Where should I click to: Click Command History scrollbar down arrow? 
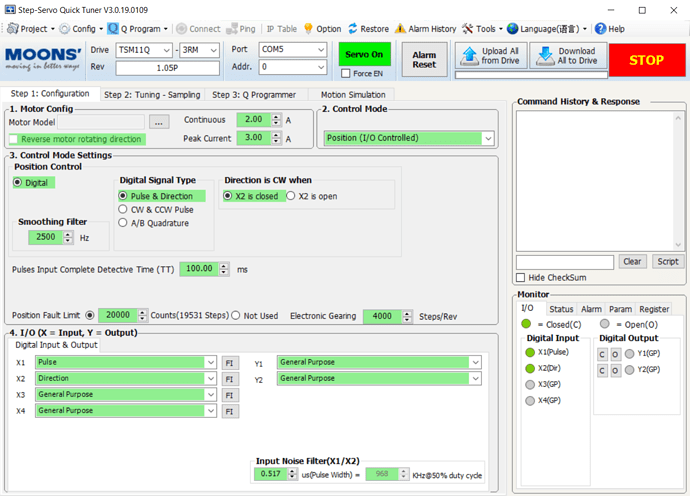[x=678, y=245]
